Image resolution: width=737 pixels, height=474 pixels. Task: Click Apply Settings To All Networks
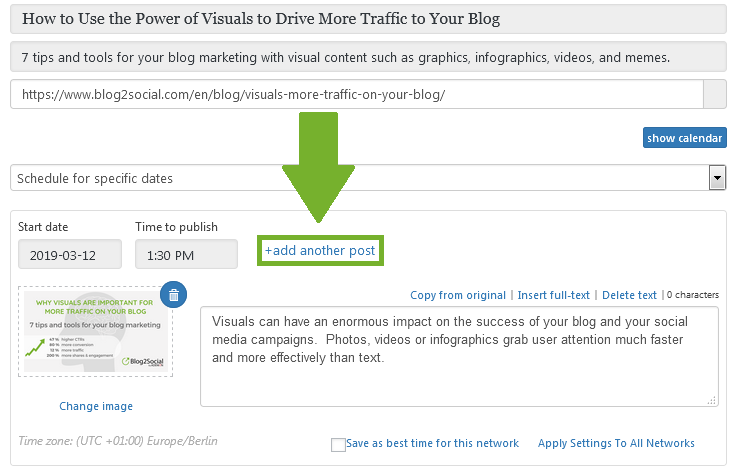pos(616,443)
